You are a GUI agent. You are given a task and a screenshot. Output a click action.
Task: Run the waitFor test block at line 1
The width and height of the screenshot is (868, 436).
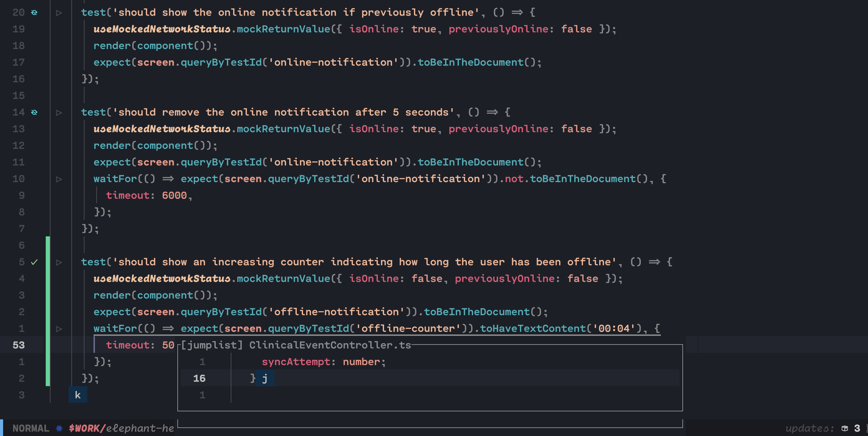pos(59,328)
